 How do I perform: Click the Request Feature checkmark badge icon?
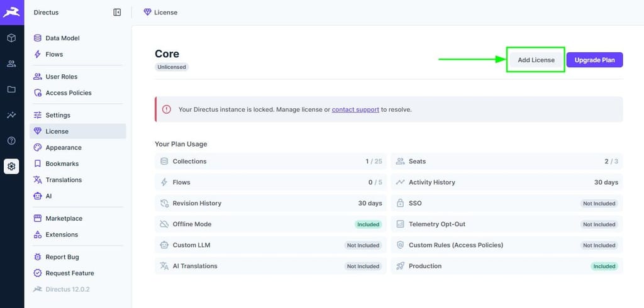[37, 273]
